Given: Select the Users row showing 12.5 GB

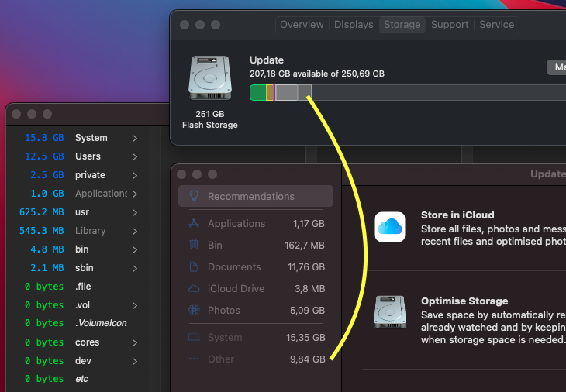Looking at the screenshot, I should 79,156.
